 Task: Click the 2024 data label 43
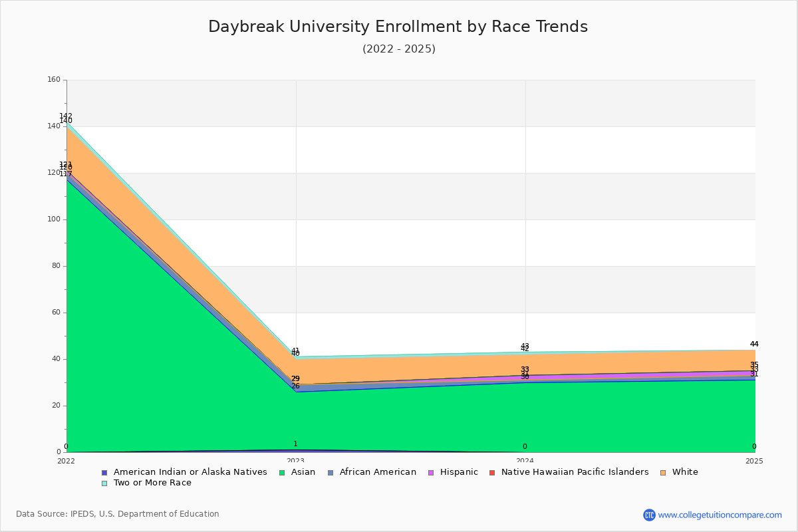click(x=525, y=346)
